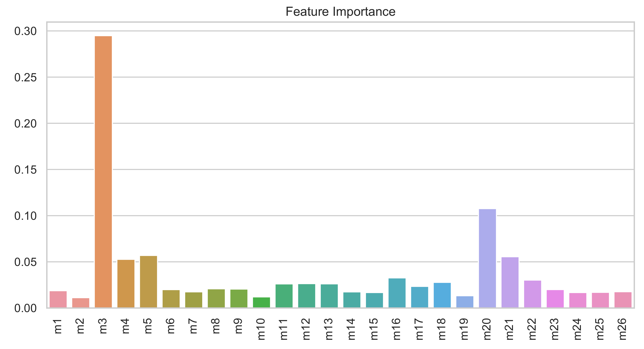Select the purple m21 bar
644x349 pixels.
coord(510,282)
